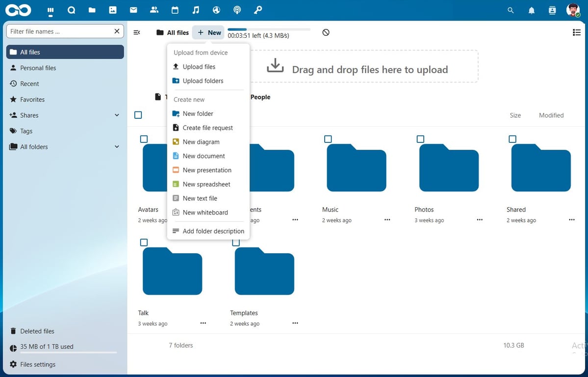Select Create file request
The width and height of the screenshot is (588, 377).
[208, 128]
